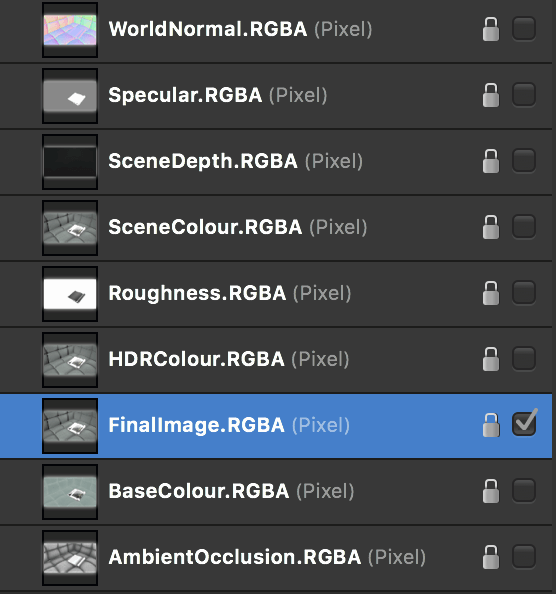
Task: Select the SceneColour.RGBA layer row
Action: [276, 228]
